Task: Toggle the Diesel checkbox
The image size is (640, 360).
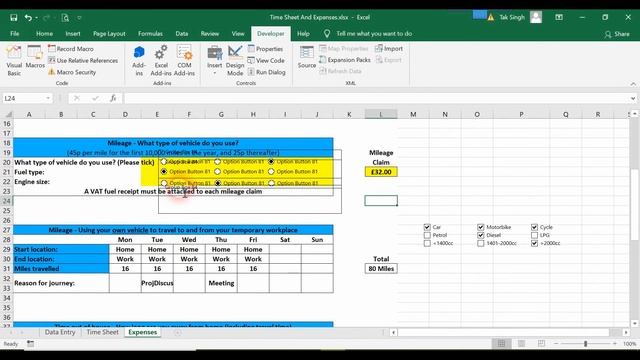Action: [x=480, y=236]
